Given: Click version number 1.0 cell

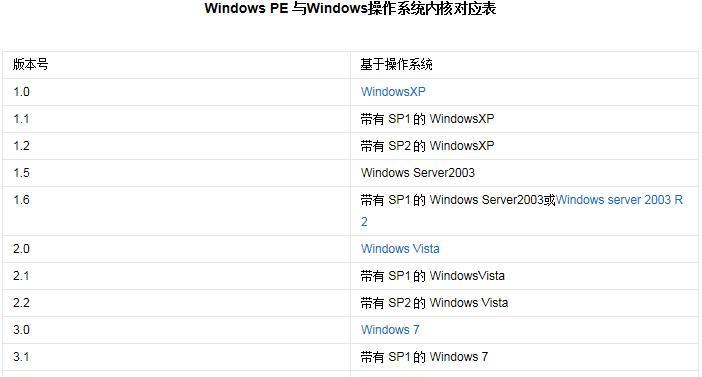Looking at the screenshot, I should click(x=176, y=92).
